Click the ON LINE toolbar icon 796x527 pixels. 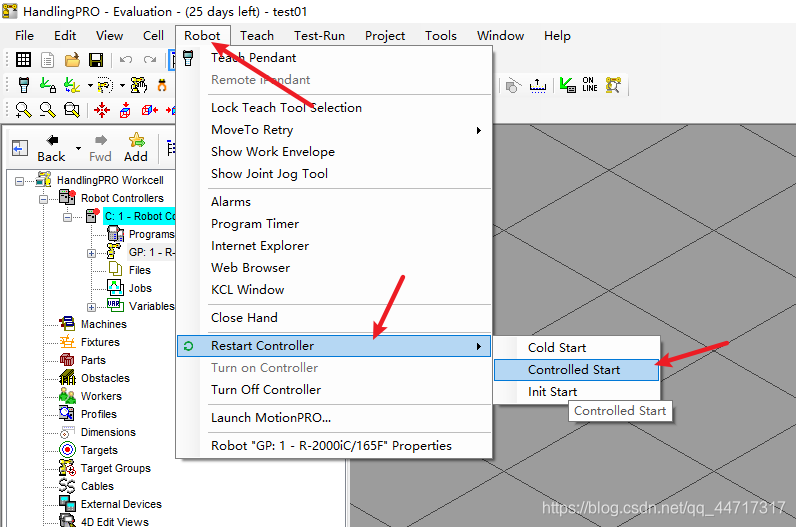click(589, 84)
